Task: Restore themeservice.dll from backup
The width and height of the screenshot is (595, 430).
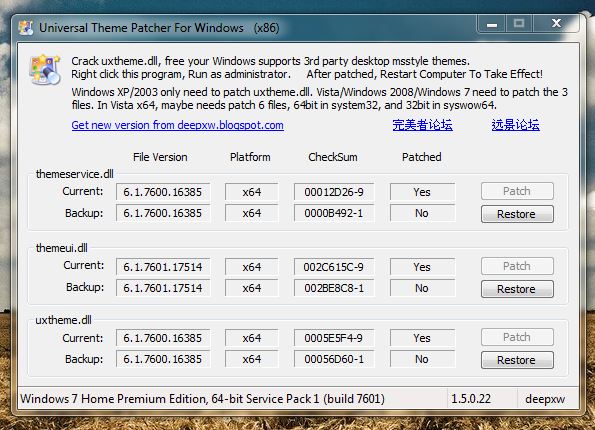Action: tap(517, 214)
